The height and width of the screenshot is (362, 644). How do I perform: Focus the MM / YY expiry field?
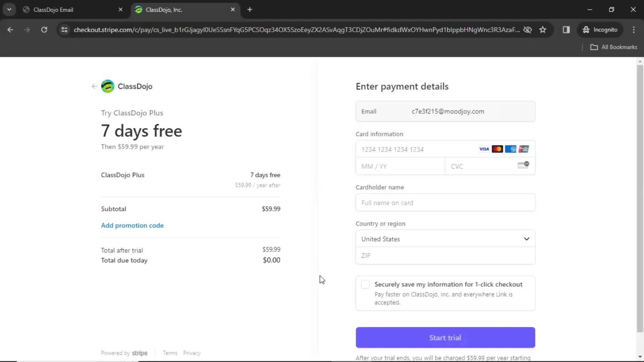pos(400,166)
